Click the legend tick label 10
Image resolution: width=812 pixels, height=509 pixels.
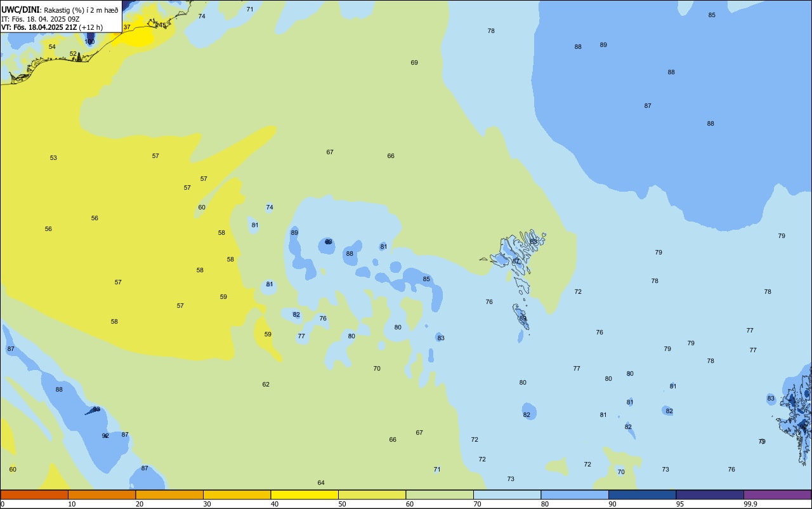[x=72, y=504]
